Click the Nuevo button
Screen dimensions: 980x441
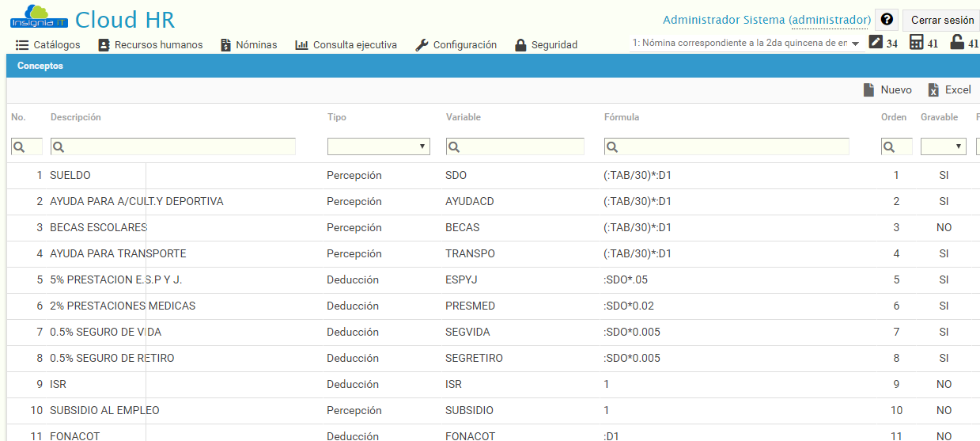tap(887, 90)
